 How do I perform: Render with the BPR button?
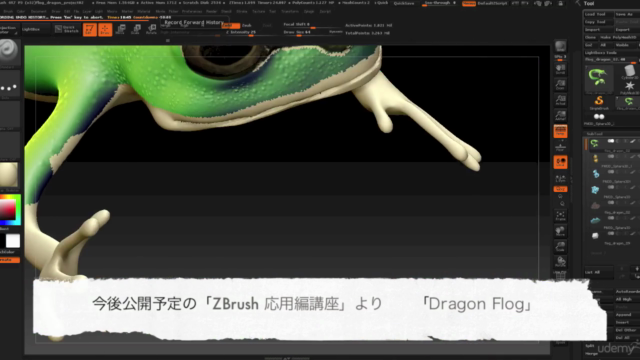point(560,46)
